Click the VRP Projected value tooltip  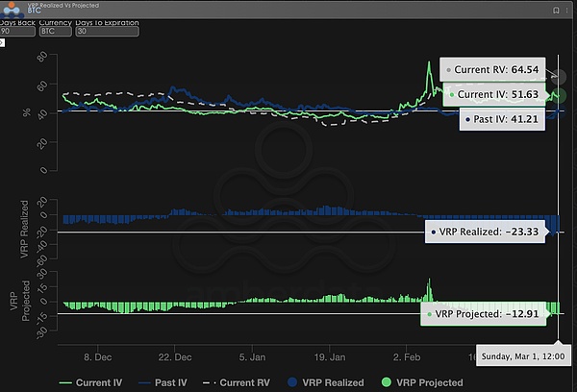[488, 313]
